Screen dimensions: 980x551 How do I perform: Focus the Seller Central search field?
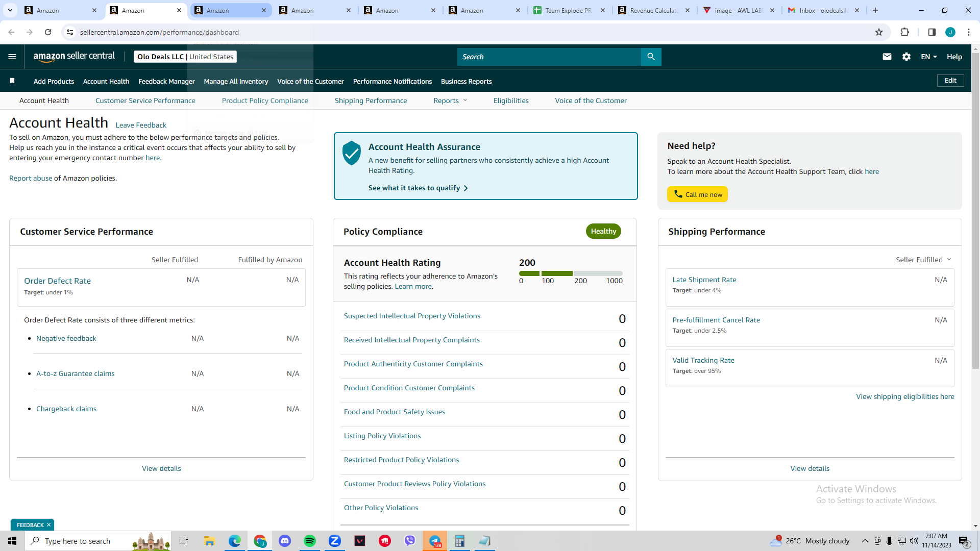549,57
